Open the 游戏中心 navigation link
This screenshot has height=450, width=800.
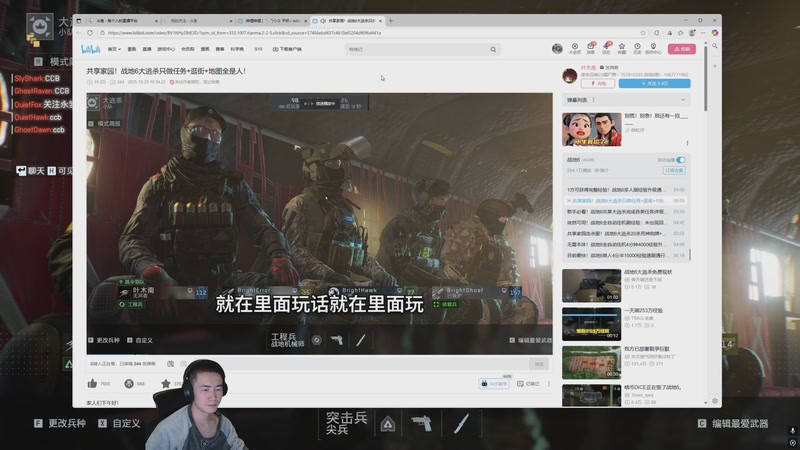(x=166, y=49)
